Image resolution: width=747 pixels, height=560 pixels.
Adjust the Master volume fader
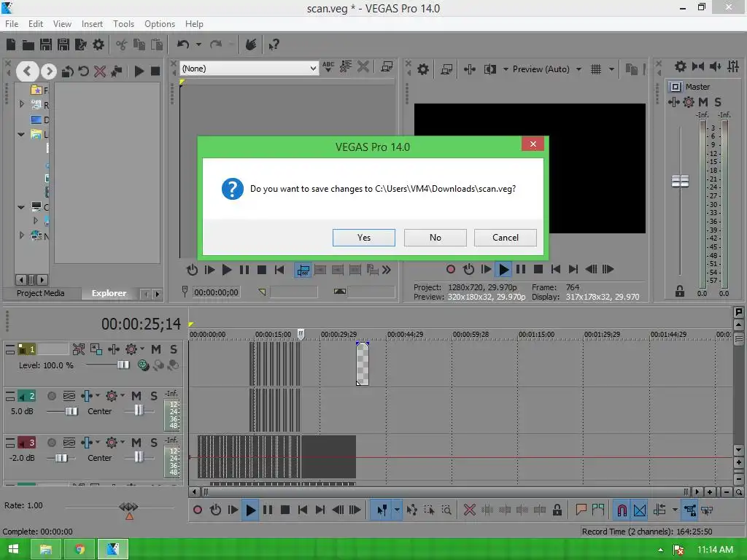click(680, 181)
